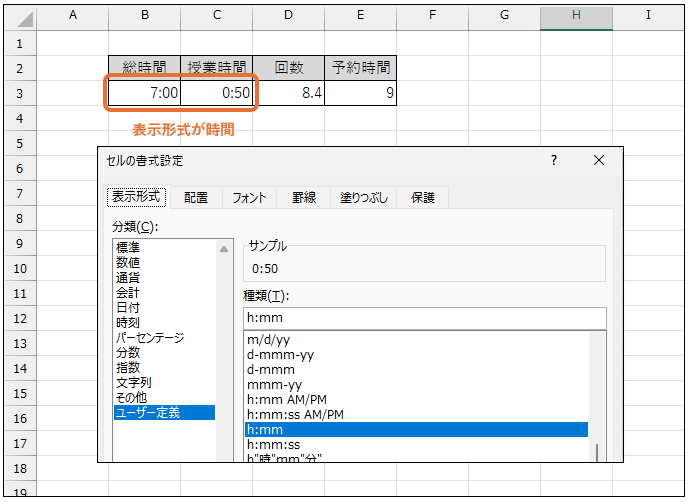This screenshot has height=502, width=688.
Task: Open the フォント tab
Action: [x=249, y=198]
